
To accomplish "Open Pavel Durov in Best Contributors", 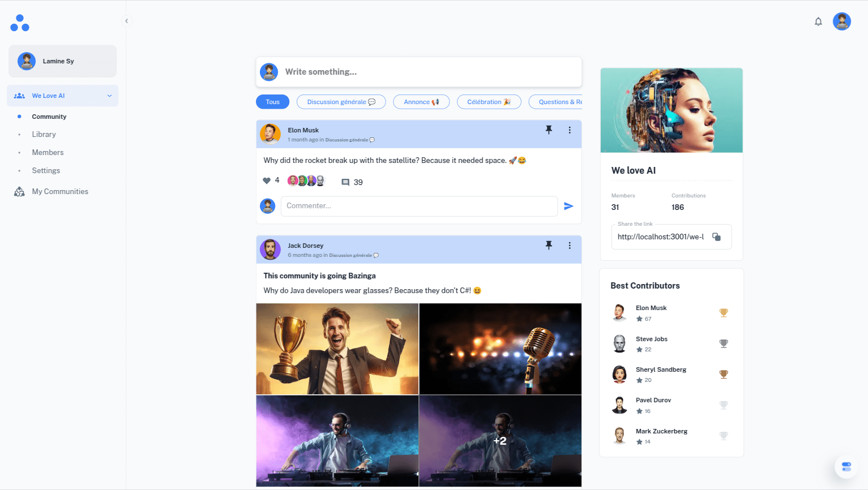I will 653,400.
